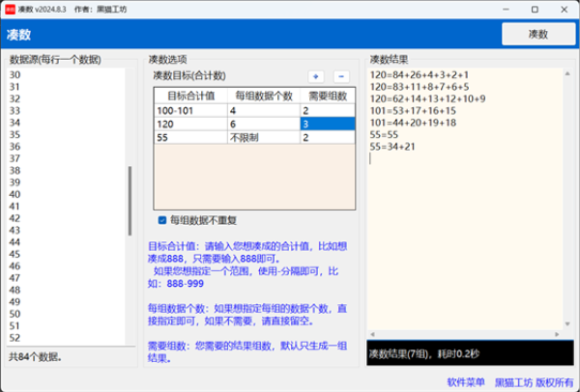
Task: Click the 共84个数据 count label
Action: 35,357
